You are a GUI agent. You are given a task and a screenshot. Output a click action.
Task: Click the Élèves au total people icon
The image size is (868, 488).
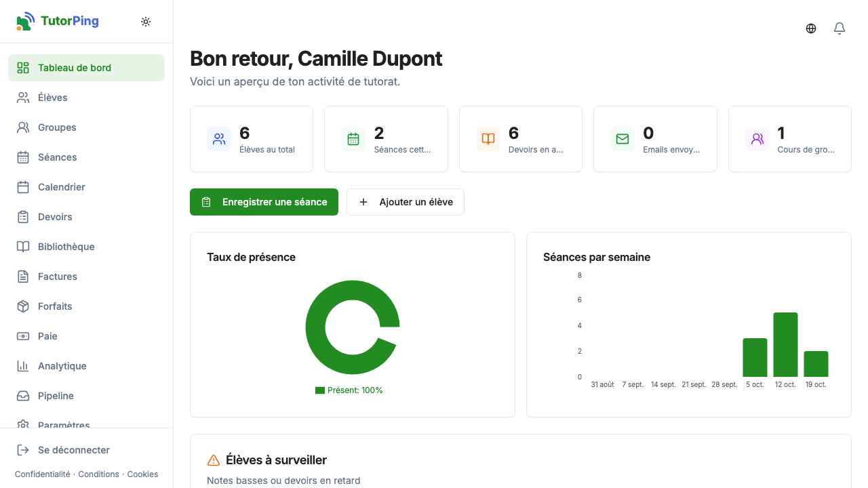(x=219, y=139)
